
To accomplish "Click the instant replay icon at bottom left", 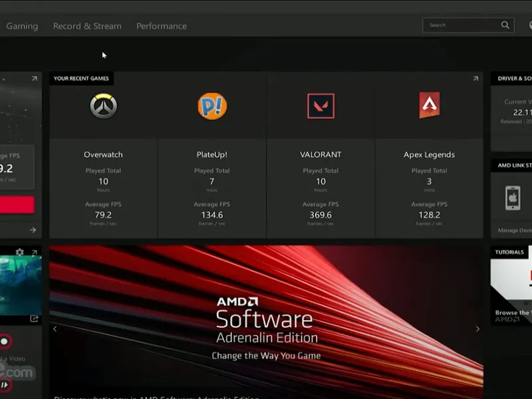I will click(5, 385).
